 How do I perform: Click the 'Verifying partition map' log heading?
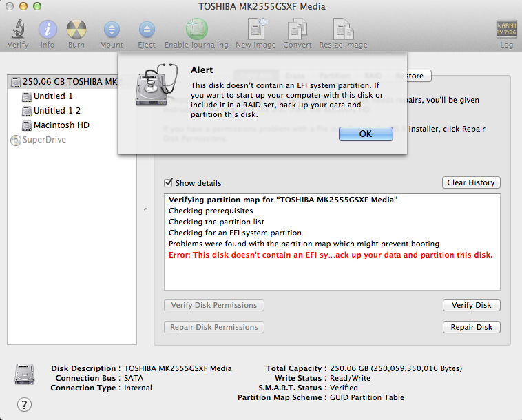click(283, 200)
